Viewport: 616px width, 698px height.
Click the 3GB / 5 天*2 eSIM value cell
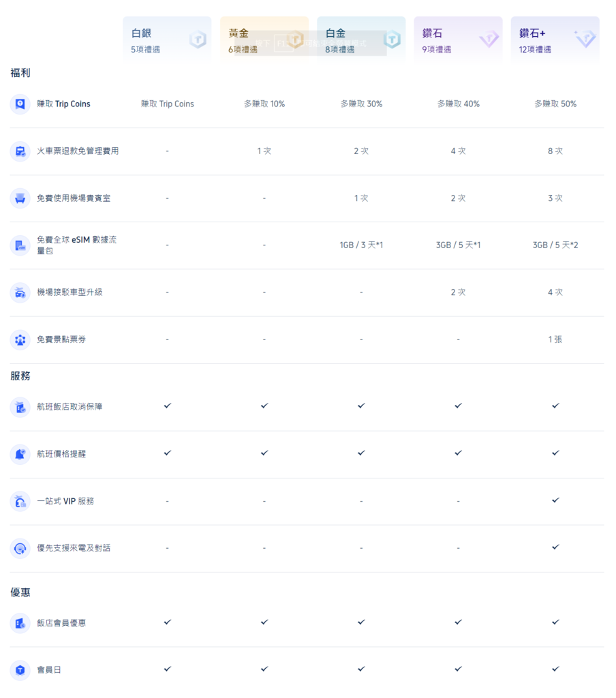click(x=555, y=245)
